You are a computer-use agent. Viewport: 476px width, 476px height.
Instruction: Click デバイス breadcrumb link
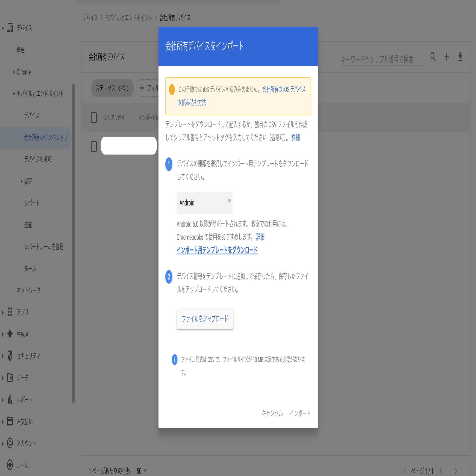point(90,18)
